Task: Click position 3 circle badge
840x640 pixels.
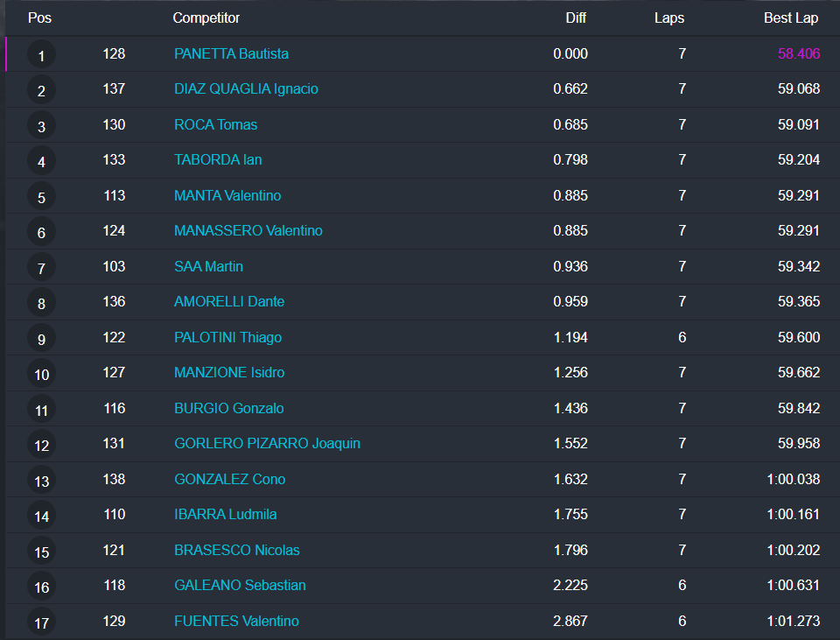Action: click(41, 127)
